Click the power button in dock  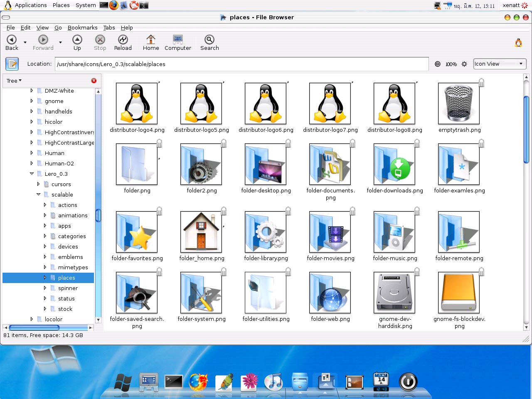click(408, 382)
